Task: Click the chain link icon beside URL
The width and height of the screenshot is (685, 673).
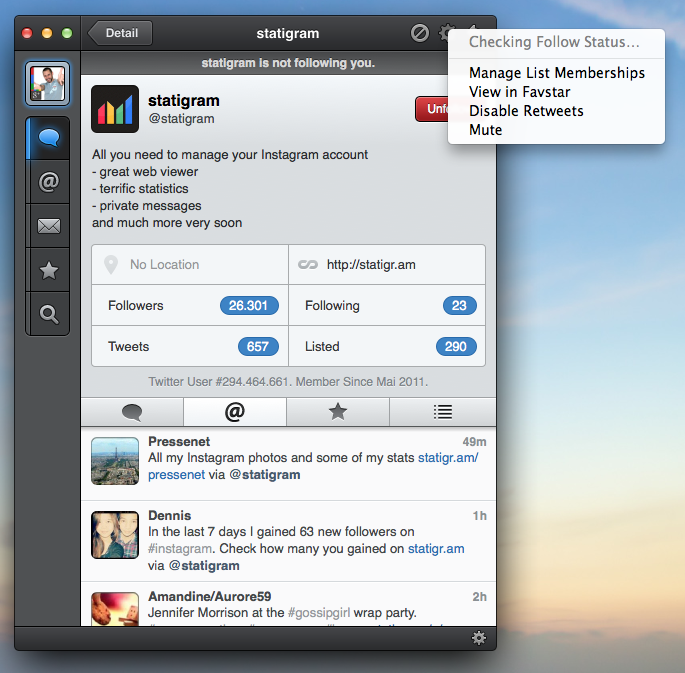Action: point(308,265)
